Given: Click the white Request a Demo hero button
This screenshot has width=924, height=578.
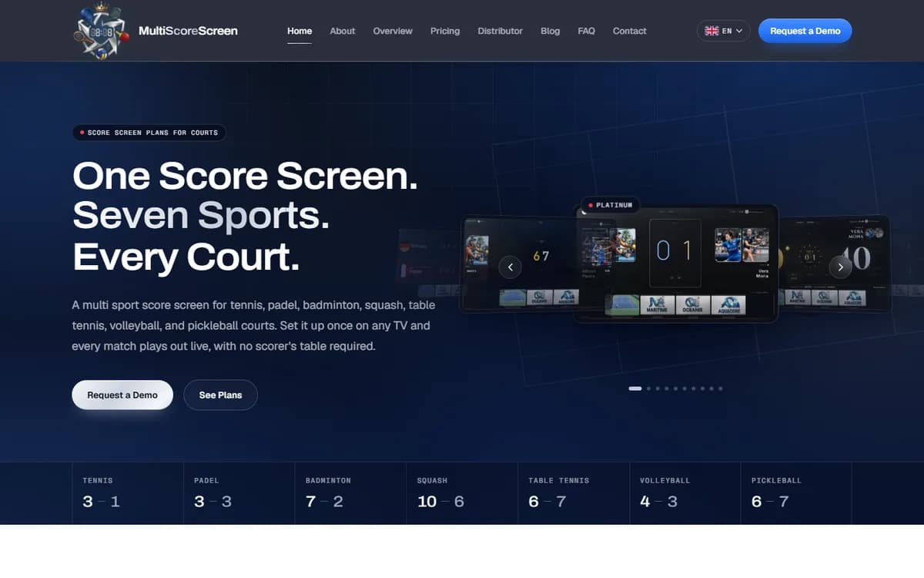Looking at the screenshot, I should click(122, 395).
